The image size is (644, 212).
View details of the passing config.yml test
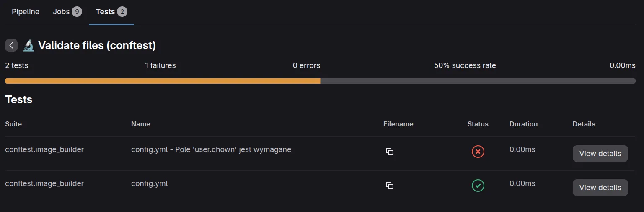(x=600, y=188)
